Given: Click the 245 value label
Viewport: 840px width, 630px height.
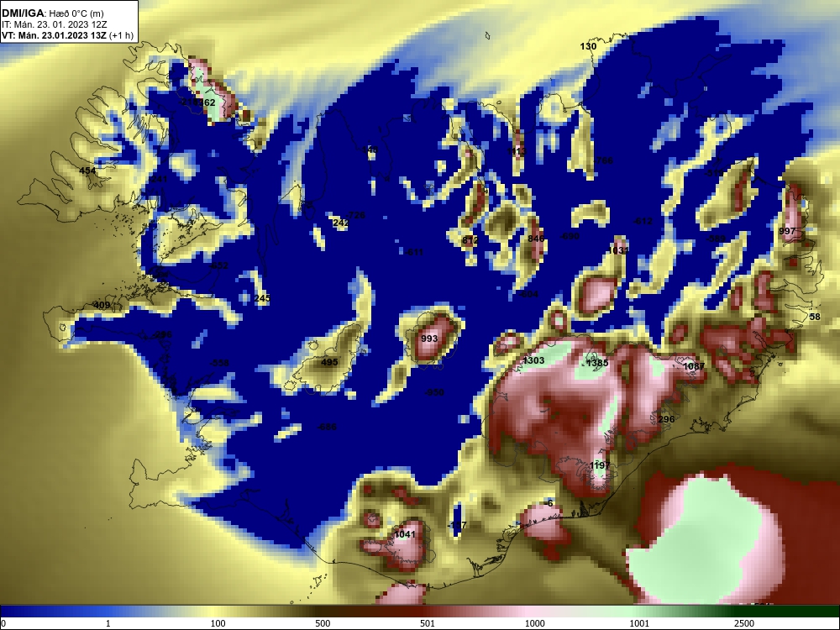Looking at the screenshot, I should pos(262,298).
